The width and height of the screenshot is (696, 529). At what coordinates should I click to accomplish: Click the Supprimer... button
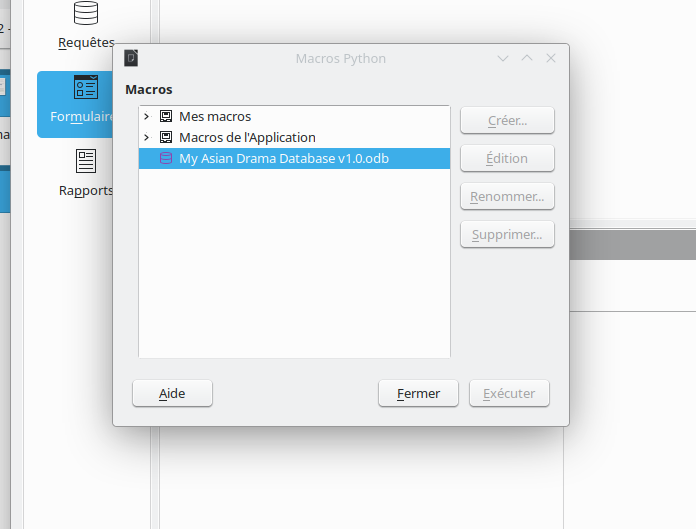(507, 234)
